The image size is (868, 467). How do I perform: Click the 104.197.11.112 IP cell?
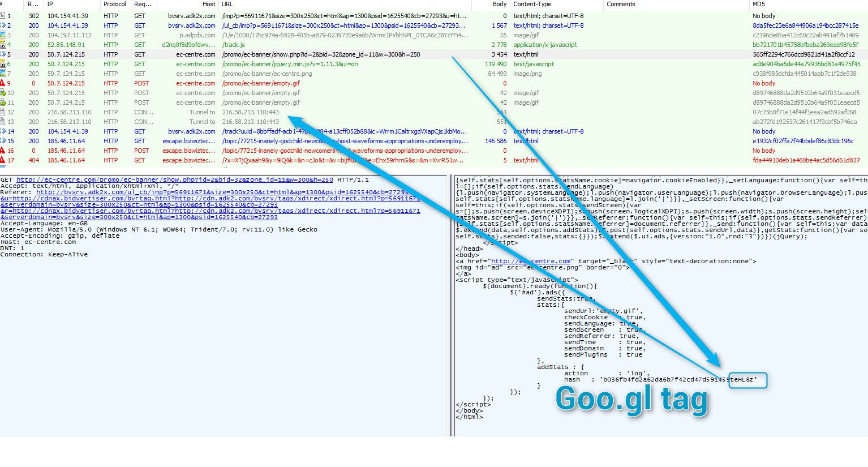coord(70,35)
